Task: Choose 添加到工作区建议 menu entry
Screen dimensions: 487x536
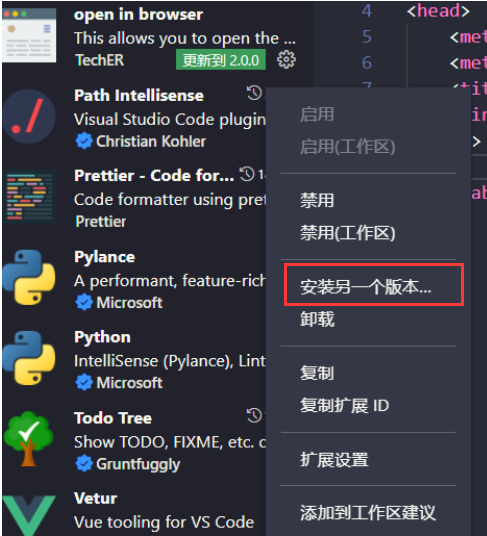Action: pyautogui.click(x=368, y=513)
